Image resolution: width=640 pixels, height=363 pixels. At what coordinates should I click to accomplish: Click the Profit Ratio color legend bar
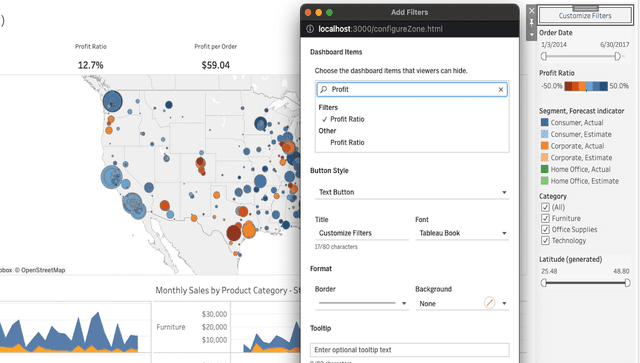[586, 86]
